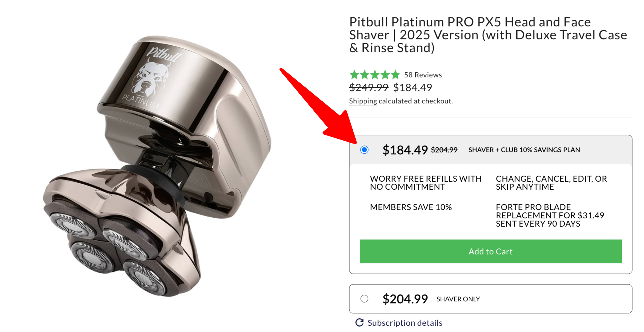Click the Forte Pro Blade replacement text
The image size is (644, 332).
[550, 215]
